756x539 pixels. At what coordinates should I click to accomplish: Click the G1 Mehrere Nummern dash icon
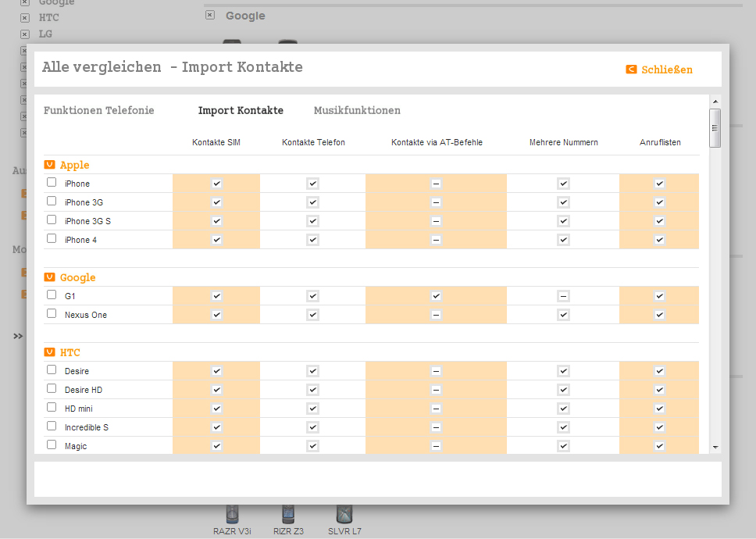563,296
